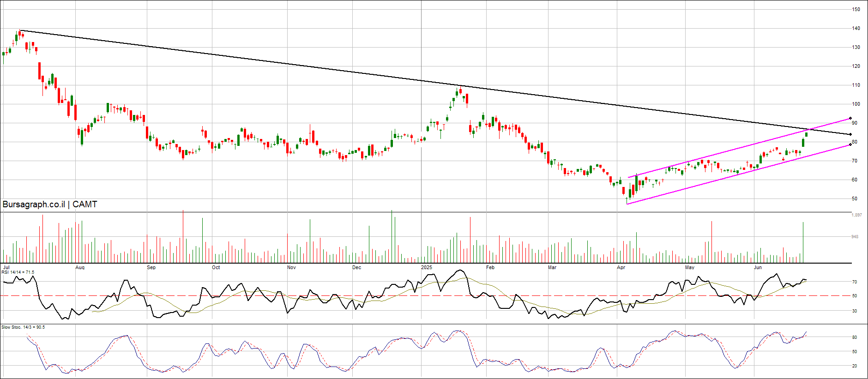This screenshot has height=379, width=868.
Task: Select the Slow Stoc. 14/3 indicator label
Action: coord(23,327)
